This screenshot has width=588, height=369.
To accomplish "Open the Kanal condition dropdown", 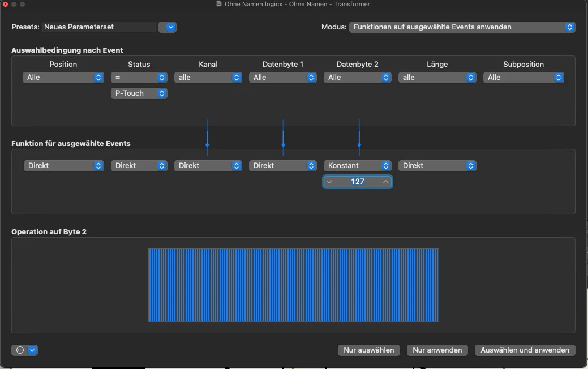I will click(x=208, y=78).
